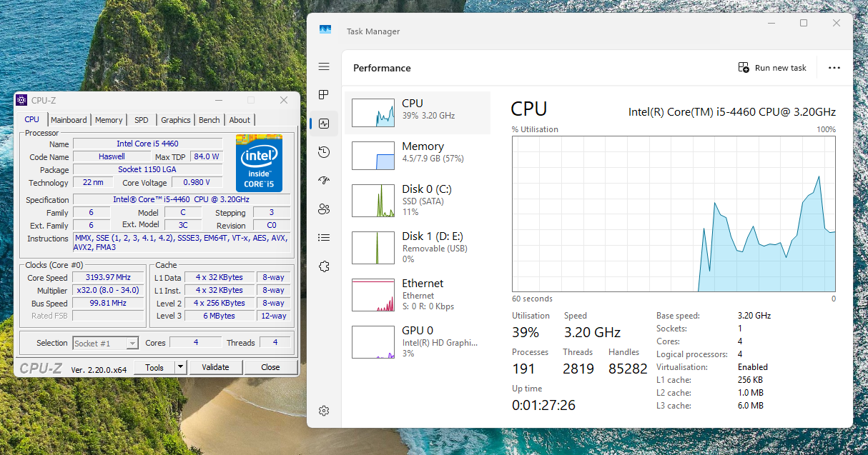Click the Validate button in CPU-Z
Viewport: 868px width, 455px height.
tap(215, 368)
